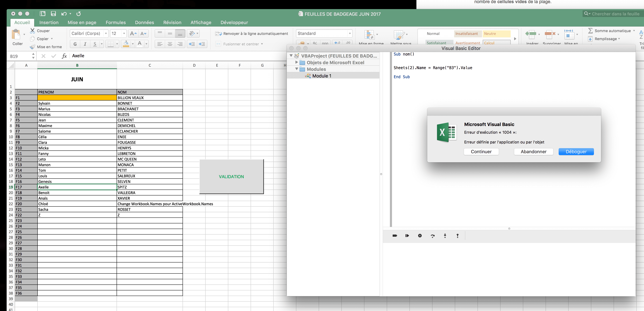Click the fill color paint bucket icon
644x311 pixels.
point(126,44)
